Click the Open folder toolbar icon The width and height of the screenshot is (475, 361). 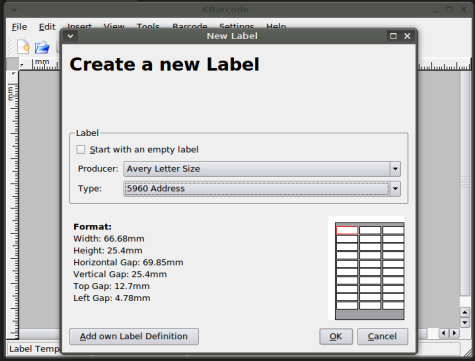point(42,47)
